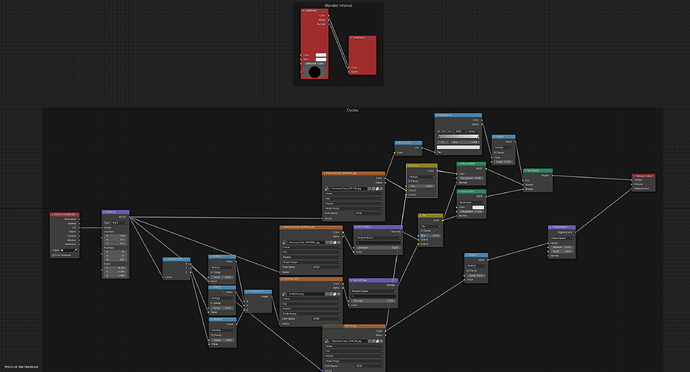Unlink image with X on Scratches texture node
The width and height of the screenshot is (690, 372).
pyautogui.click(x=339, y=294)
